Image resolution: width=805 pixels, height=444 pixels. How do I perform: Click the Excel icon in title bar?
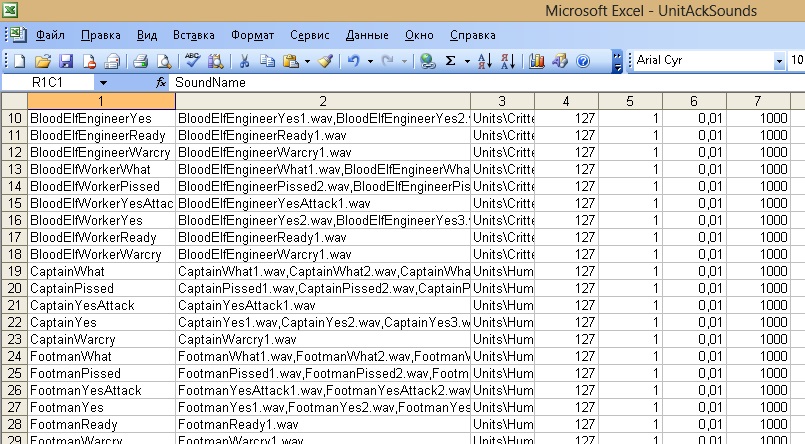coord(10,10)
